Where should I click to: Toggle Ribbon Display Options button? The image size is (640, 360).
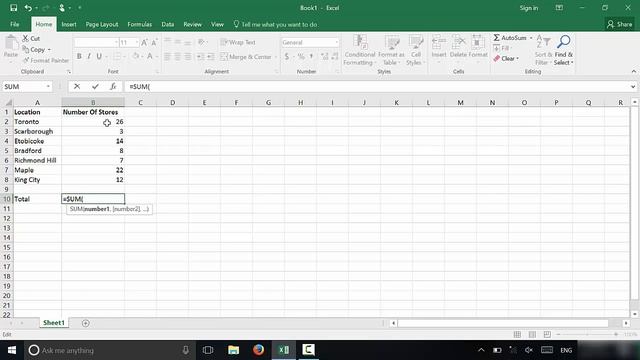pyautogui.click(x=559, y=8)
